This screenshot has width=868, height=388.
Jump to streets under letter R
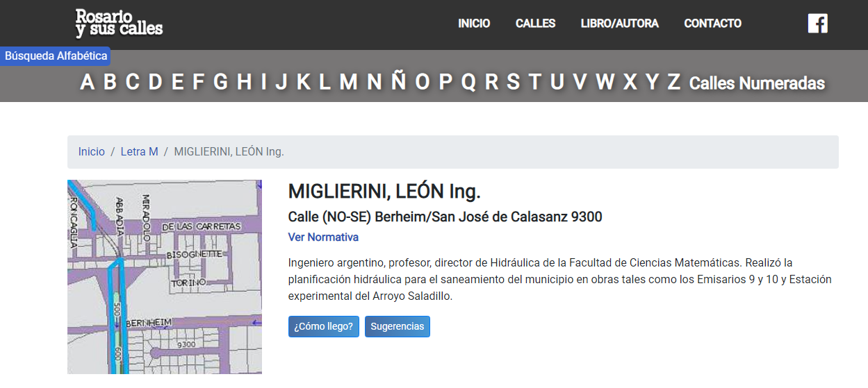(491, 82)
